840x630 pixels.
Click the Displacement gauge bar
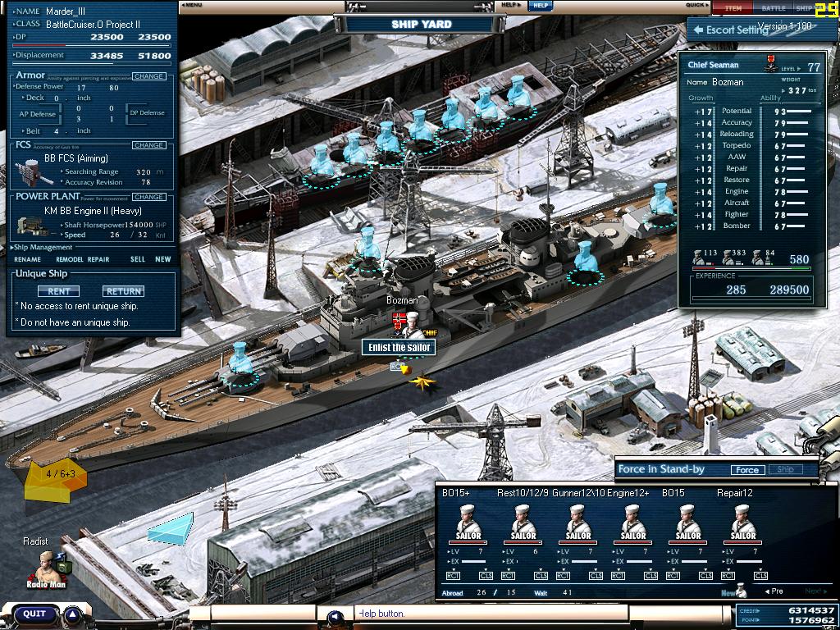(91, 64)
